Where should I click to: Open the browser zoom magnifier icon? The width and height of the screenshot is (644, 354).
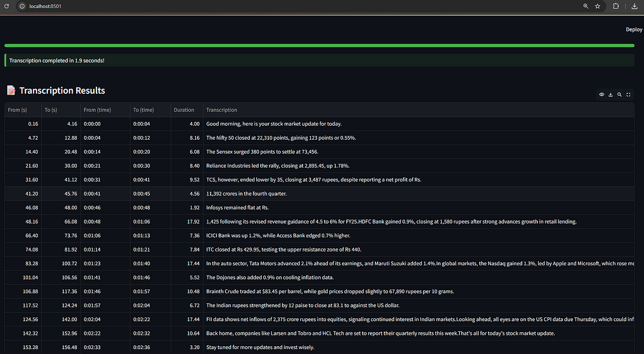[586, 6]
